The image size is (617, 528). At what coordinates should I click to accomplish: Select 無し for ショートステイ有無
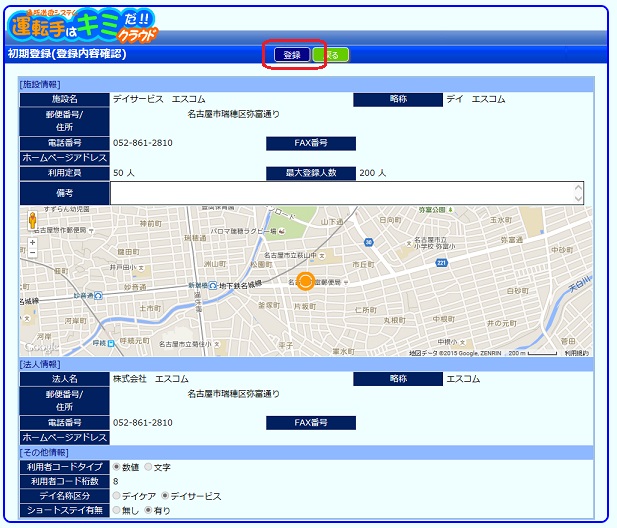pos(116,510)
